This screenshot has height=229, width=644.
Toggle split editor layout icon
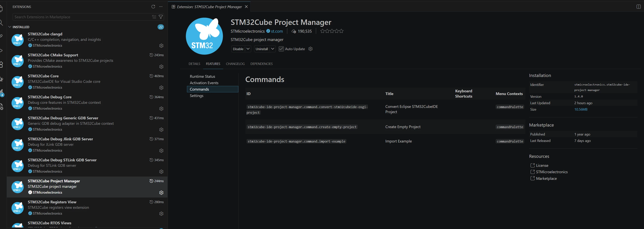(x=639, y=7)
